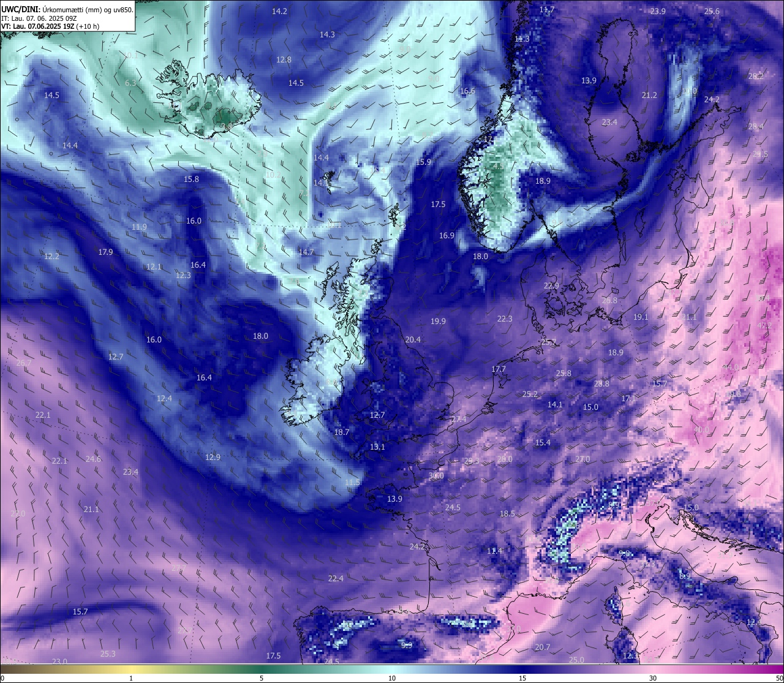Click the map value 15.4
This screenshot has height=683, width=784.
(543, 443)
